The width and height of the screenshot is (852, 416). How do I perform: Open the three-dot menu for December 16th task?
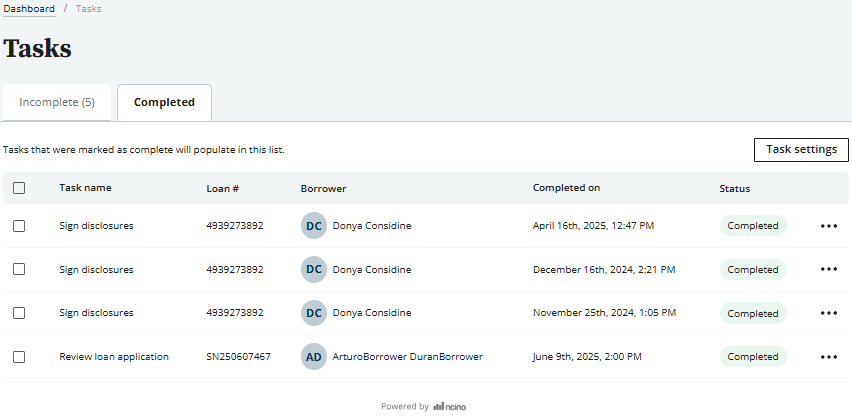(828, 269)
